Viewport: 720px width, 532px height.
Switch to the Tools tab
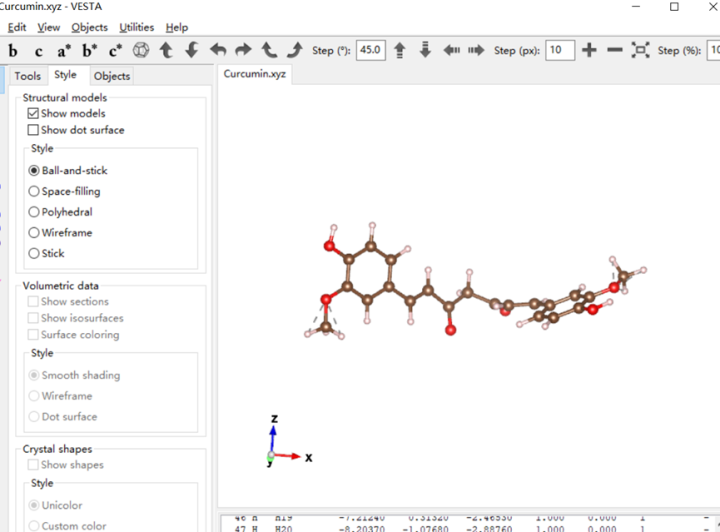tap(28, 76)
